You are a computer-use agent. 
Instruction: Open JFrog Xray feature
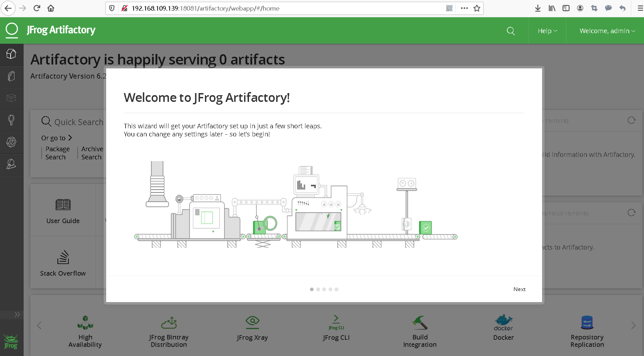point(253,329)
